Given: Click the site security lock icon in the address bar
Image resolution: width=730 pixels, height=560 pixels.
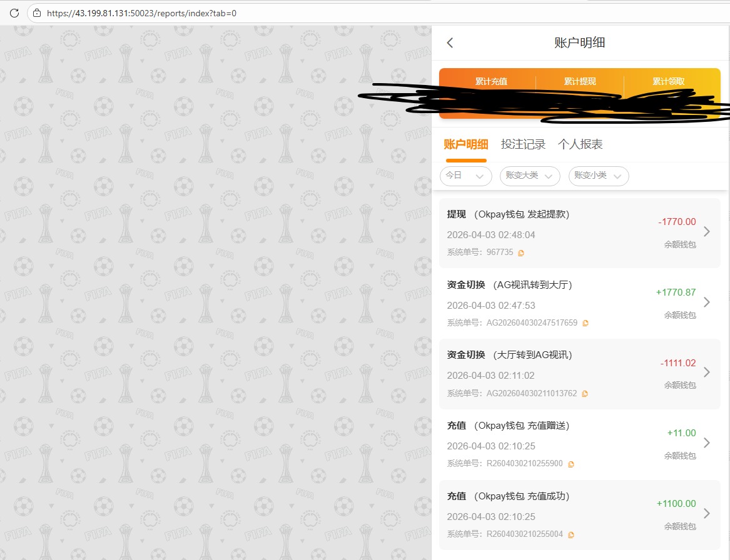Looking at the screenshot, I should coord(37,12).
